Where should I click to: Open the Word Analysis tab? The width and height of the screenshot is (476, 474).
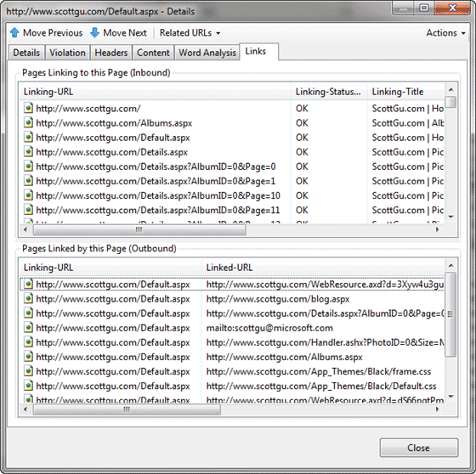tap(207, 53)
